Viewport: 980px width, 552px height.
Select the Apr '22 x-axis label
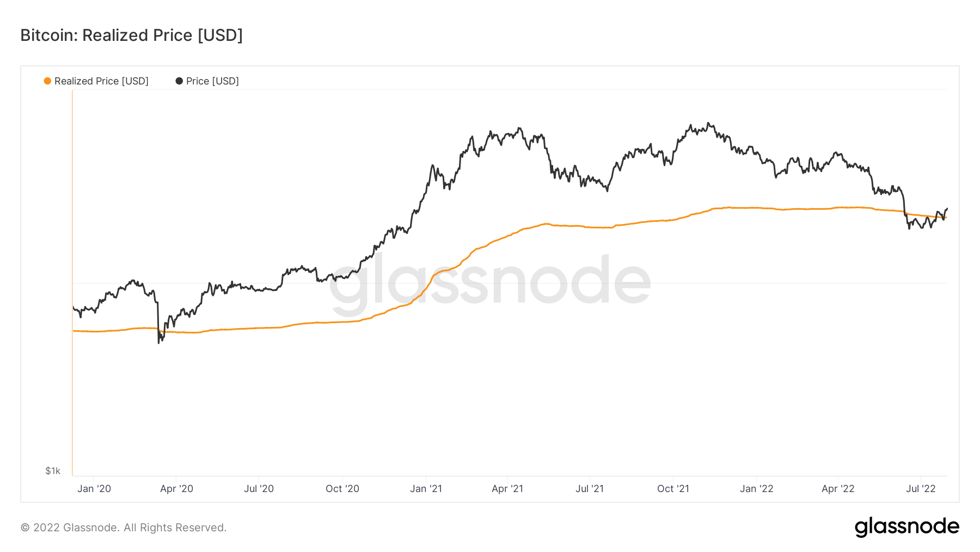tap(838, 489)
